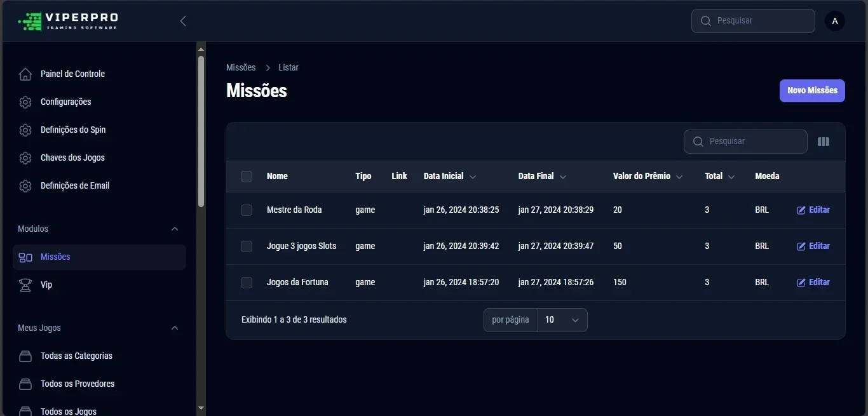Click the Vip trophy icon
The height and width of the screenshot is (416, 868).
25,285
